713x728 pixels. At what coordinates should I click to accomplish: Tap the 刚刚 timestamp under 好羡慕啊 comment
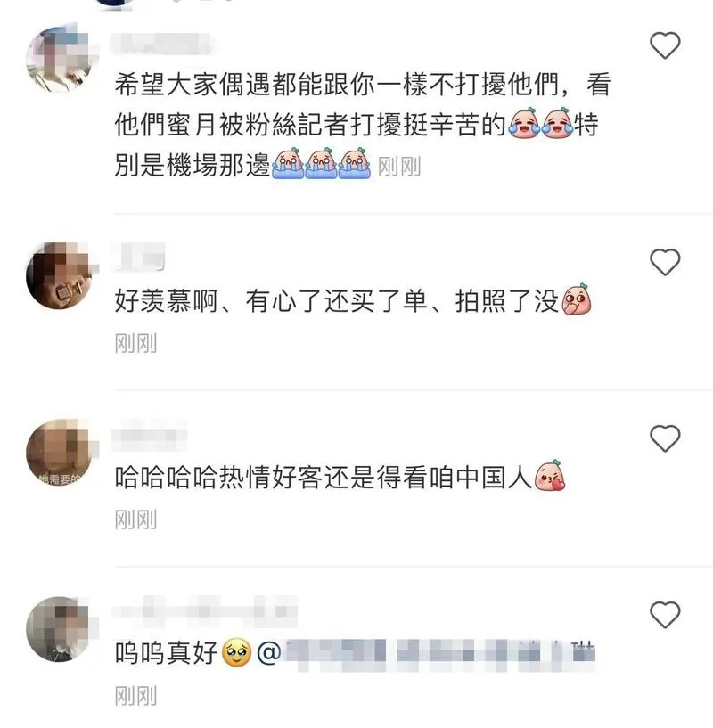[x=135, y=344]
